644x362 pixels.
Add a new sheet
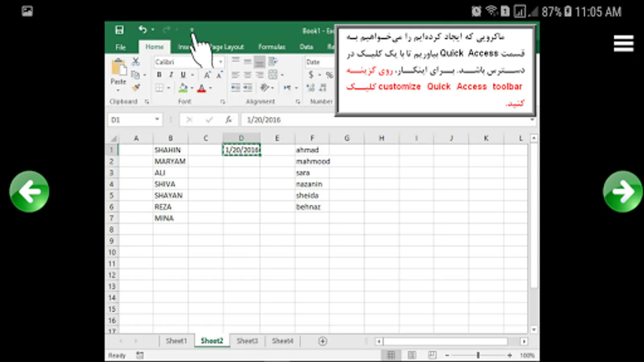click(322, 341)
